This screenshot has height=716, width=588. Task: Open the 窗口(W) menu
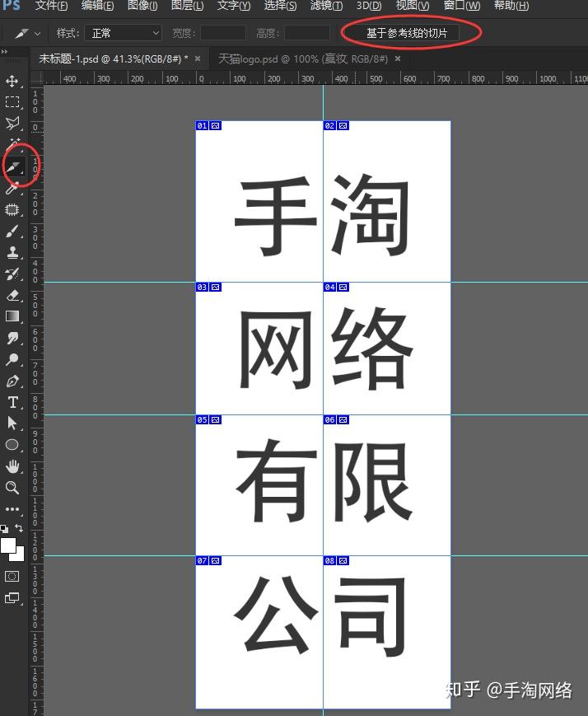click(x=461, y=6)
